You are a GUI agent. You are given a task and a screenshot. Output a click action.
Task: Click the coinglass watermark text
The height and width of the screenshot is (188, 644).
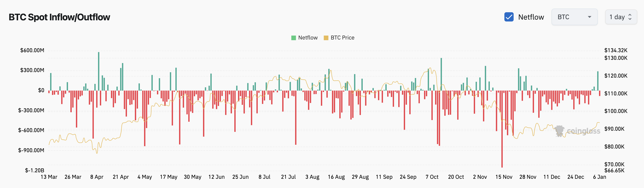point(583,131)
